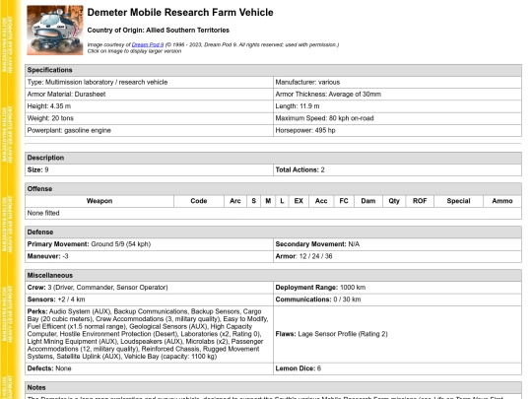The image size is (532, 399).
Task: Click the None fitted weapon row
Action: (273, 214)
